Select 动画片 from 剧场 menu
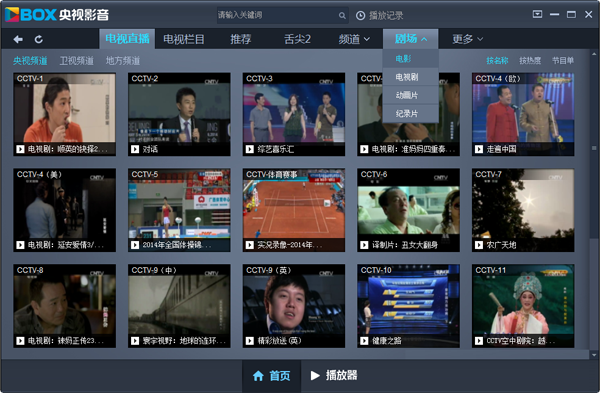Screen dimensions: 600x393 [411, 95]
